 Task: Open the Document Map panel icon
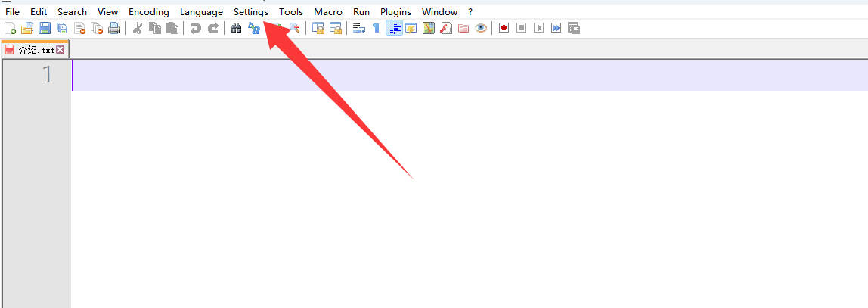point(429,28)
